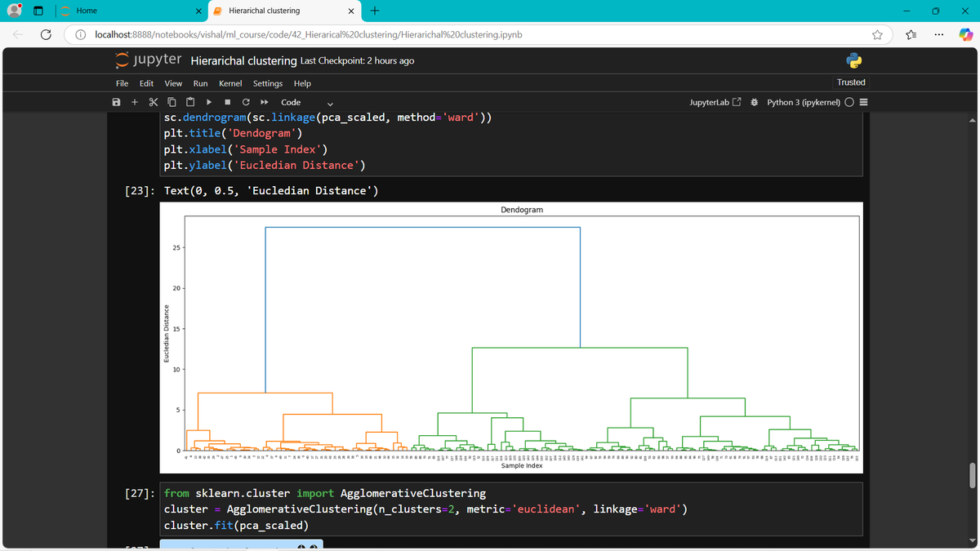The image size is (980, 551).
Task: Save the notebook with the floppy disk icon
Action: coord(116,102)
